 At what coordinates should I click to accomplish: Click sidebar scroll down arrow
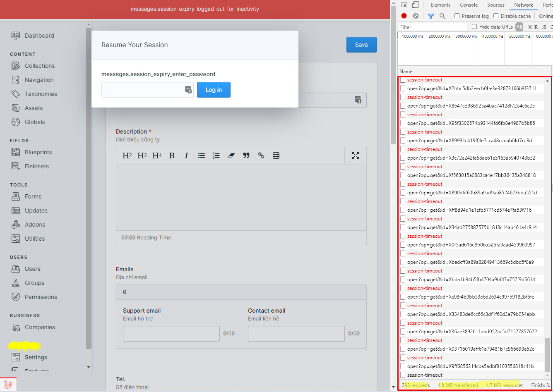pyautogui.click(x=89, y=367)
